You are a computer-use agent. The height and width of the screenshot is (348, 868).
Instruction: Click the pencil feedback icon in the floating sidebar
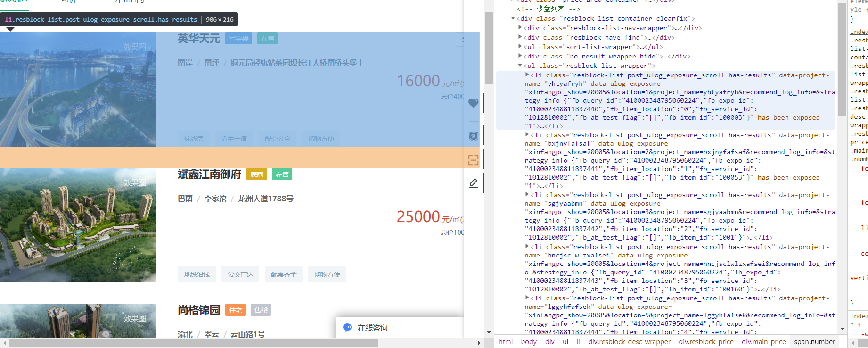[x=474, y=183]
